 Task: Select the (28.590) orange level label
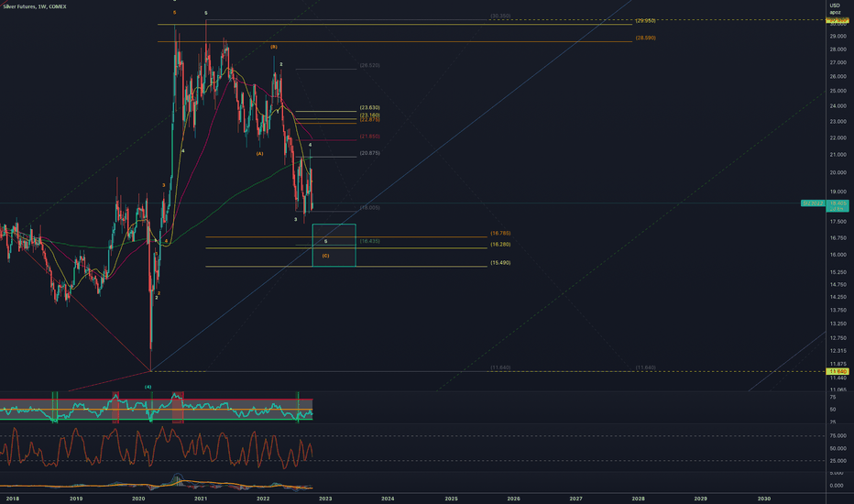click(x=645, y=38)
